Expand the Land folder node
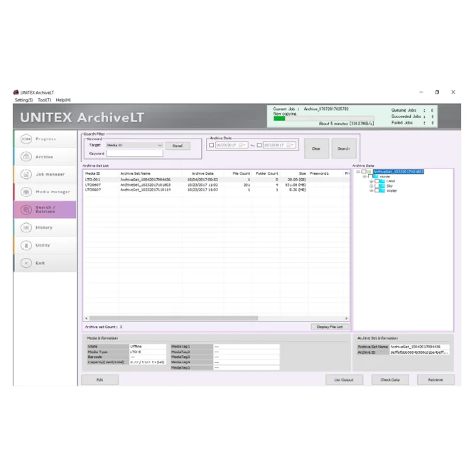This screenshot has height=476, width=476. tap(371, 181)
